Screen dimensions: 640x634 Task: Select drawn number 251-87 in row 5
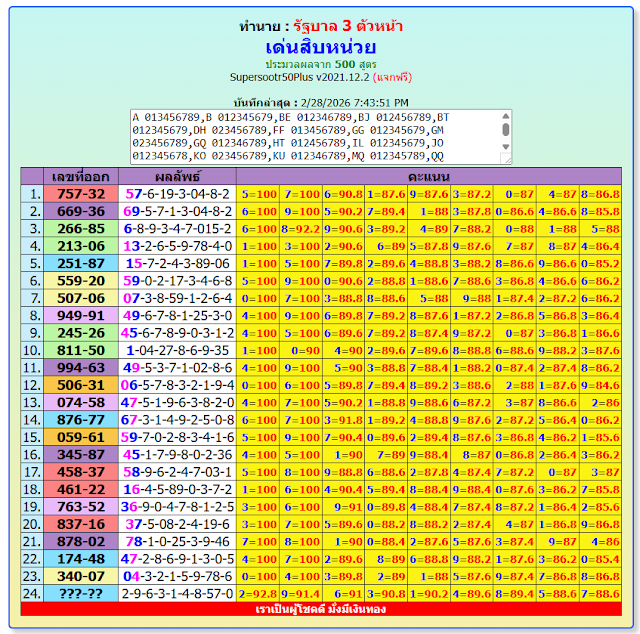(81, 263)
